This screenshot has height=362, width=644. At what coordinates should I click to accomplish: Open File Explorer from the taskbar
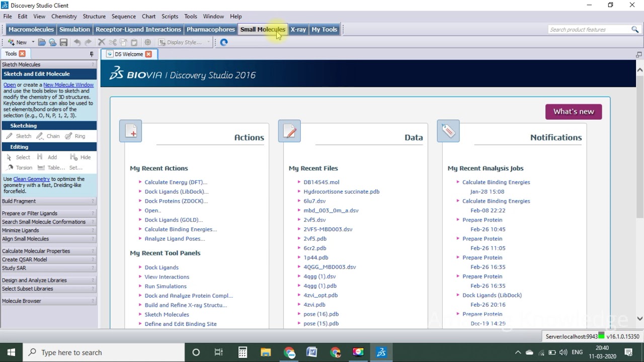click(266, 352)
